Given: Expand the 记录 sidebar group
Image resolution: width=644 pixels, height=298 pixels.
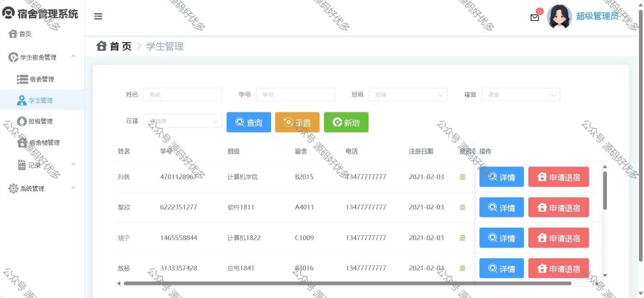Looking at the screenshot, I should tap(42, 164).
